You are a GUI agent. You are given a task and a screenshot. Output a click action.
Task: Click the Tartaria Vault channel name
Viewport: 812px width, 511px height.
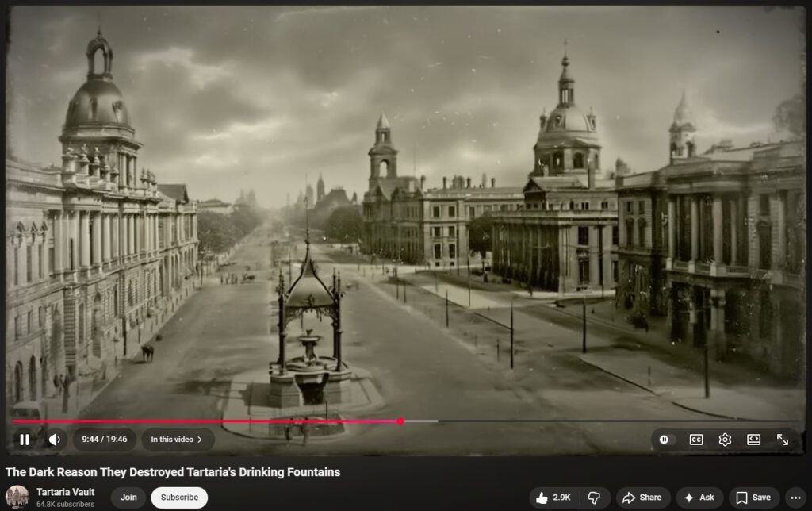(65, 492)
